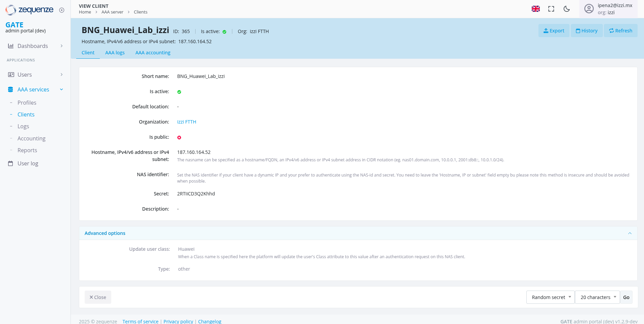Click the sidebar pin circle icon

[x=62, y=10]
